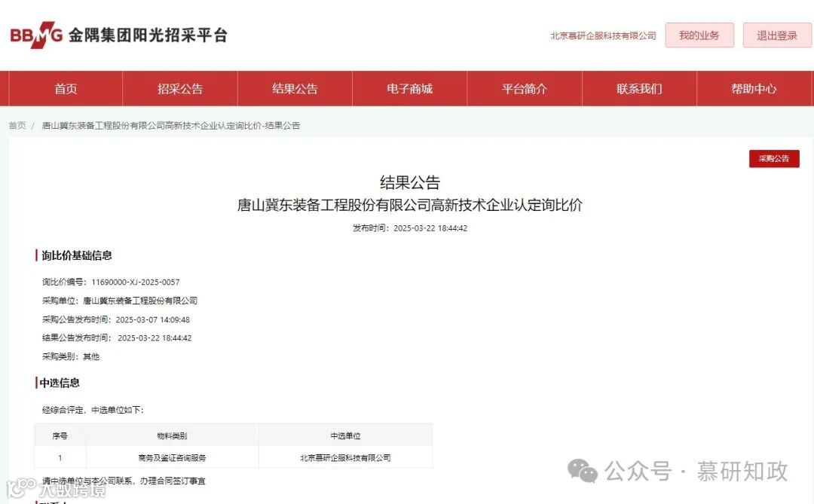Click the 采购类别：其他 line

[x=71, y=356]
